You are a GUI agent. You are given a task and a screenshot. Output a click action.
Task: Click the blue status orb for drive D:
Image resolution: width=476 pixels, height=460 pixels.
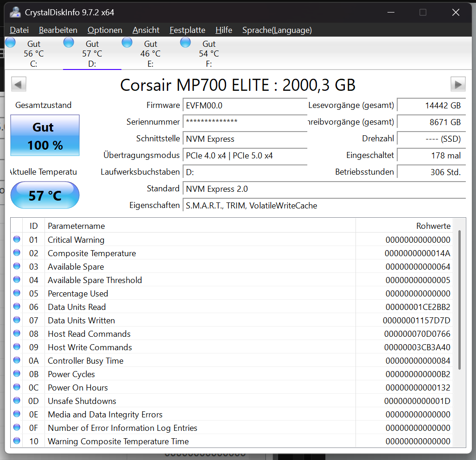(69, 43)
